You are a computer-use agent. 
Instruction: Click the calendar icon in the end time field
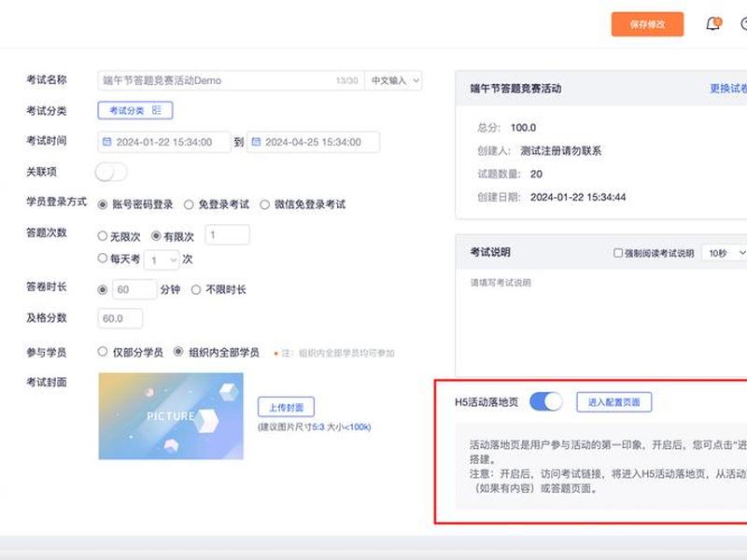coord(256,142)
